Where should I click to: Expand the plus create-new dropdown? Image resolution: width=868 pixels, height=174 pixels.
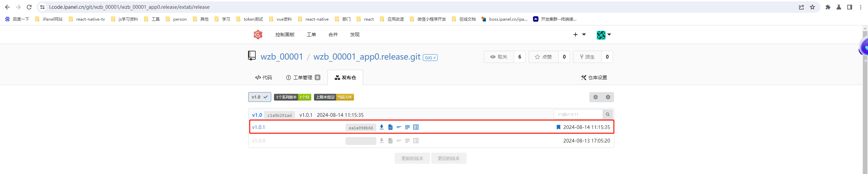click(579, 35)
